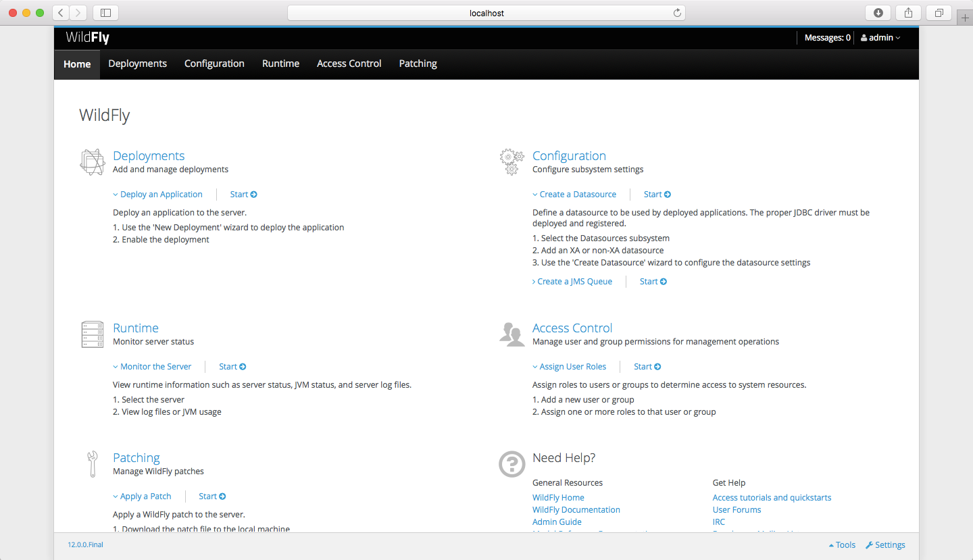Open a new tab with plus button
This screenshot has height=560, width=973.
pos(965,18)
